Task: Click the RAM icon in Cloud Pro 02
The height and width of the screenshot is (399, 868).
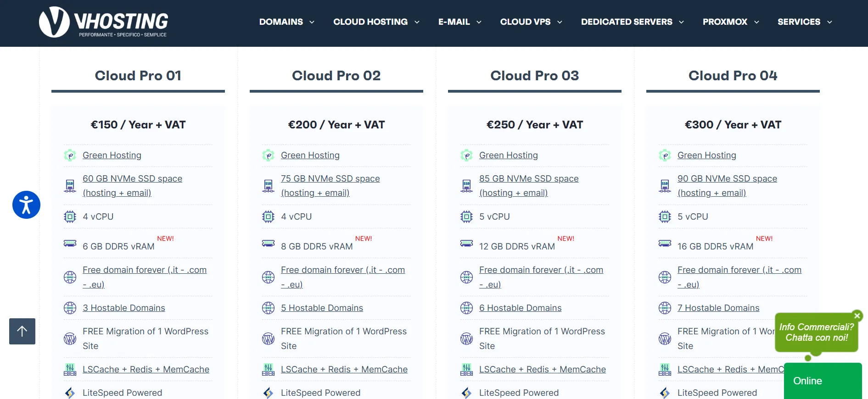Action: point(268,243)
